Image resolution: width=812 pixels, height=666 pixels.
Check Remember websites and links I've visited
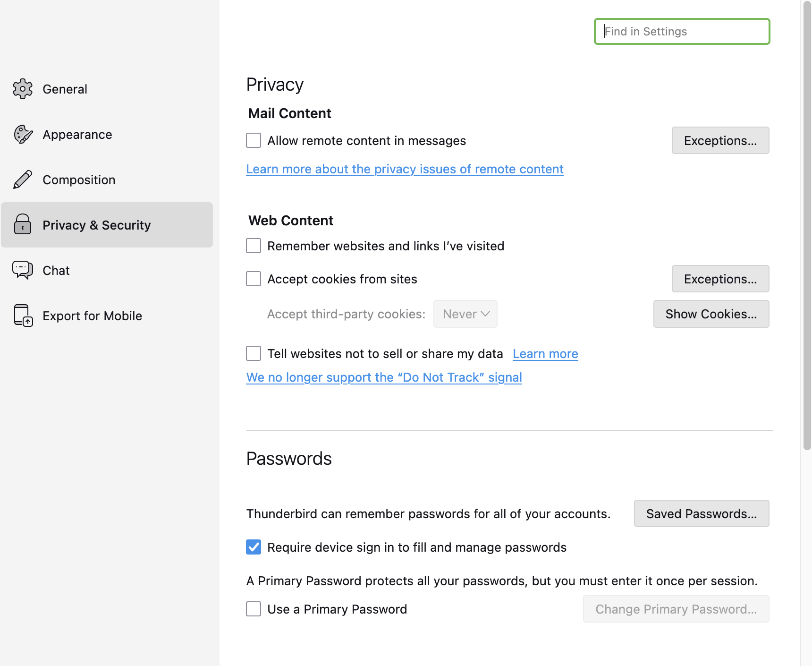254,246
